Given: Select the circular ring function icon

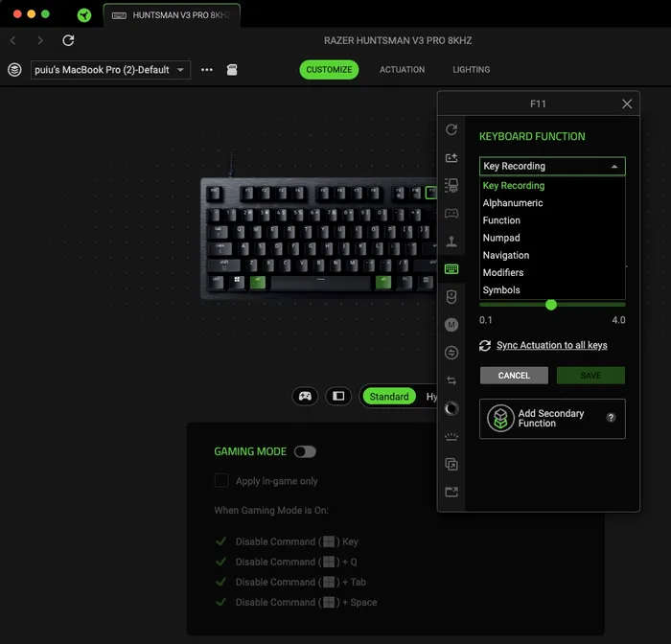Looking at the screenshot, I should tap(451, 408).
